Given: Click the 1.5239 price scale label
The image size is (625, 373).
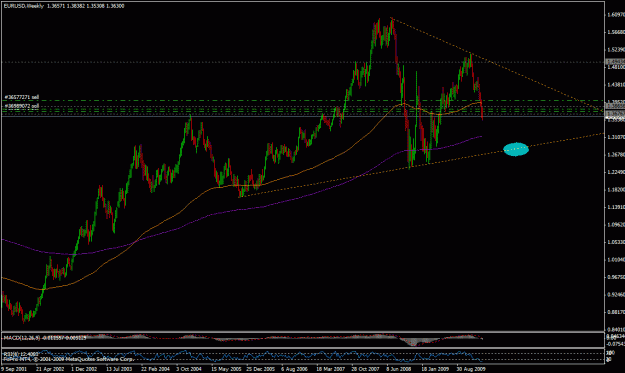Looking at the screenshot, I should [x=616, y=50].
